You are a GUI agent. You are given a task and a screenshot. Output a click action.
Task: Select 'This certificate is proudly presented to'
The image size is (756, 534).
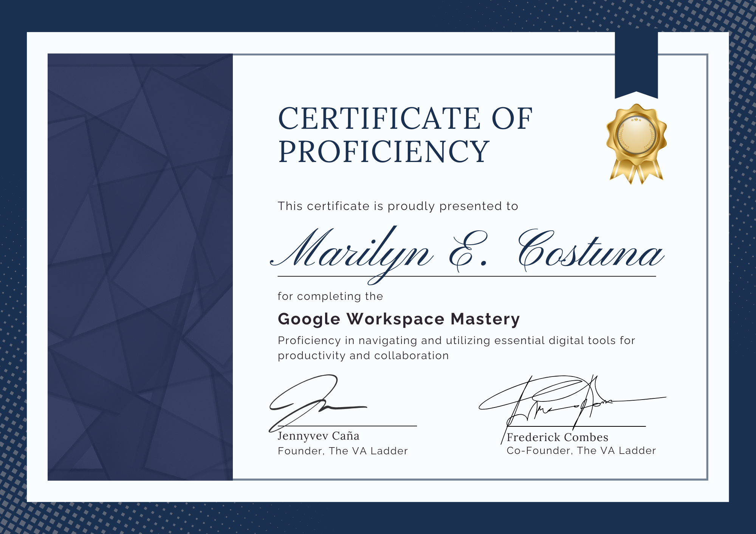click(398, 206)
